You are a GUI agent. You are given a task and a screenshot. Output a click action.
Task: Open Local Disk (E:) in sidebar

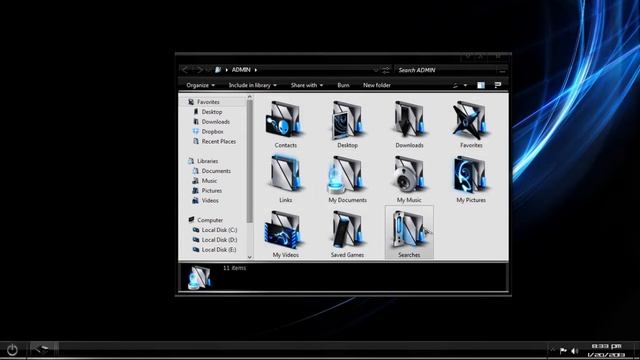[x=215, y=250]
